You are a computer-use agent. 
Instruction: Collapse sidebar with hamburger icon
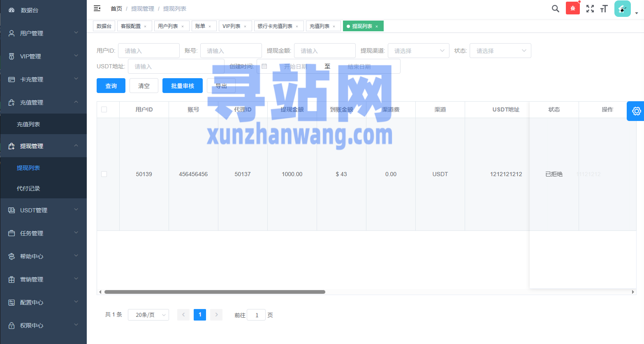pyautogui.click(x=97, y=8)
